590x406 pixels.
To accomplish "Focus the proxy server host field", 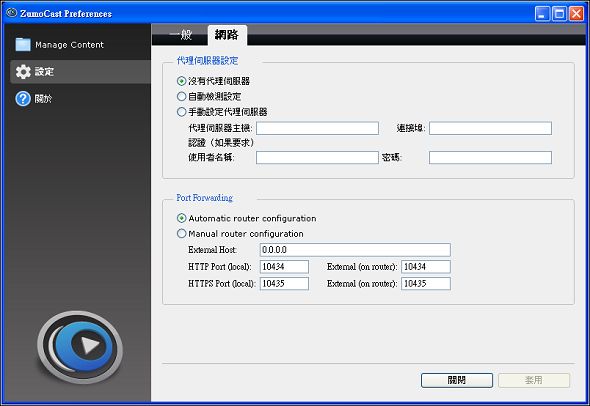I will [317, 128].
